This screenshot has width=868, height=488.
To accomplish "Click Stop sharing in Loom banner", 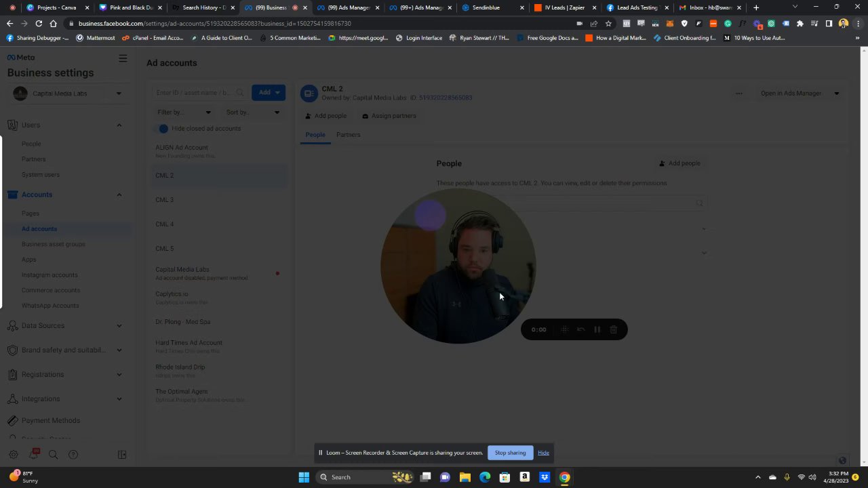I will tap(510, 453).
